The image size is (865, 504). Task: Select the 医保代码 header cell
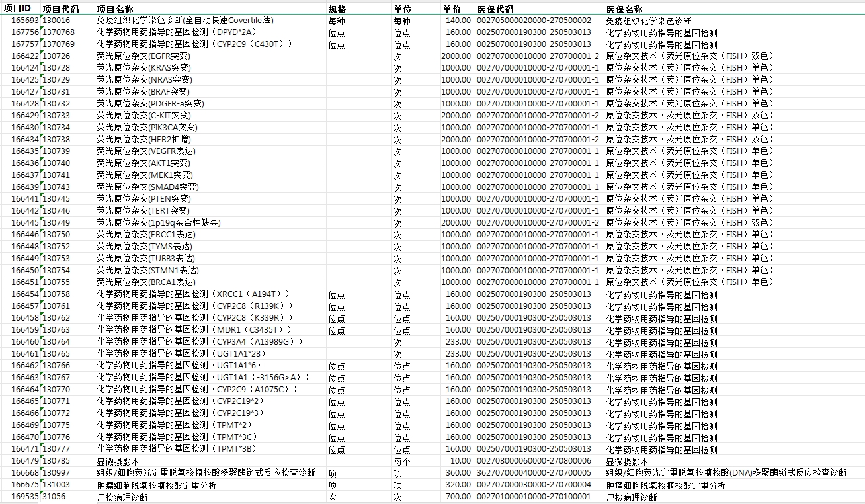495,9
